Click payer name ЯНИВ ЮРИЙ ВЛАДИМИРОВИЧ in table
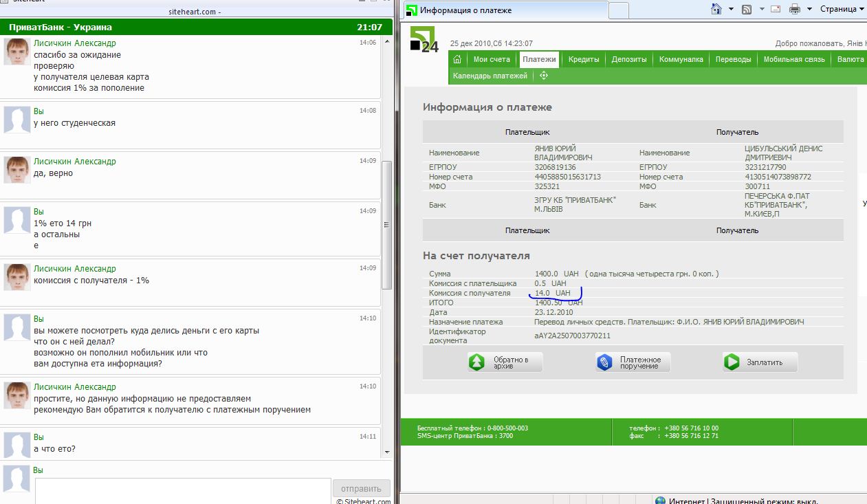The height and width of the screenshot is (504, 867). [563, 153]
